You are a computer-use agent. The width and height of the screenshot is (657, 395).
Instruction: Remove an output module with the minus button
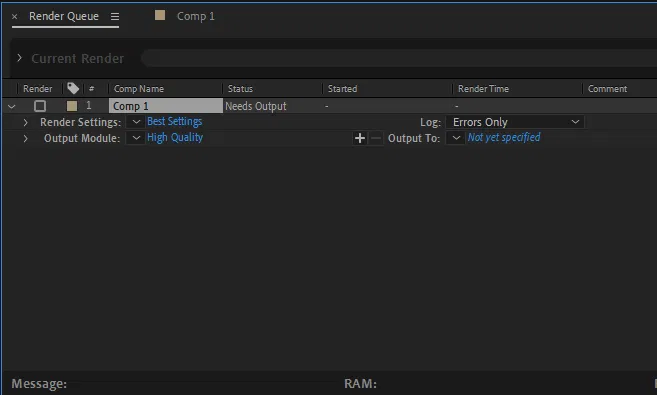(x=376, y=138)
